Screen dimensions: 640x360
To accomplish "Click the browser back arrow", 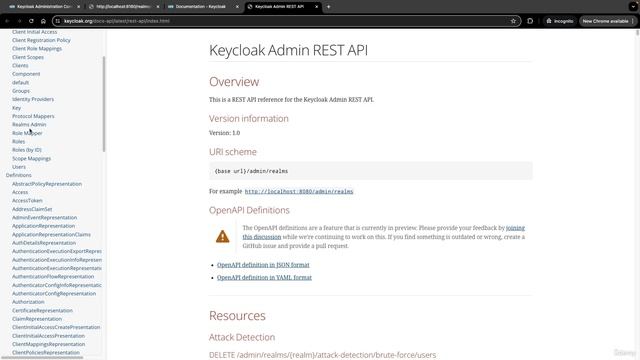I will pyautogui.click(x=7, y=21).
